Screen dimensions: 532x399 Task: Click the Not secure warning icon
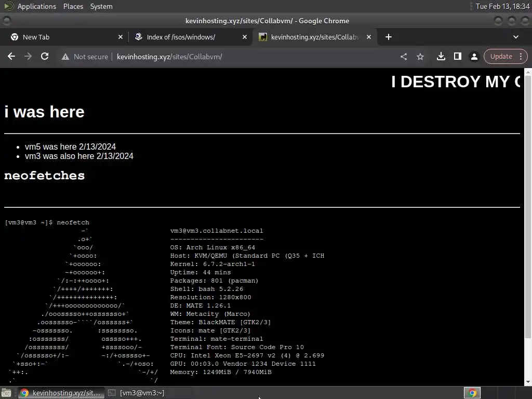tap(65, 57)
